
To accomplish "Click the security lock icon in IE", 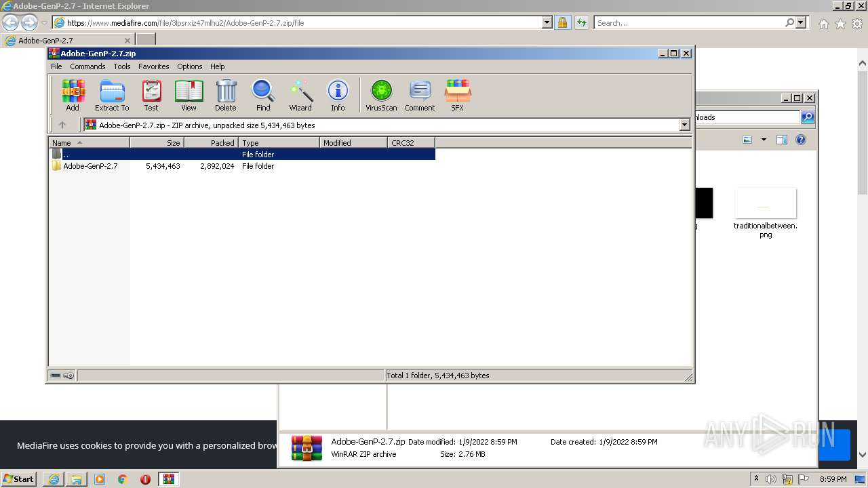I will click(x=562, y=22).
